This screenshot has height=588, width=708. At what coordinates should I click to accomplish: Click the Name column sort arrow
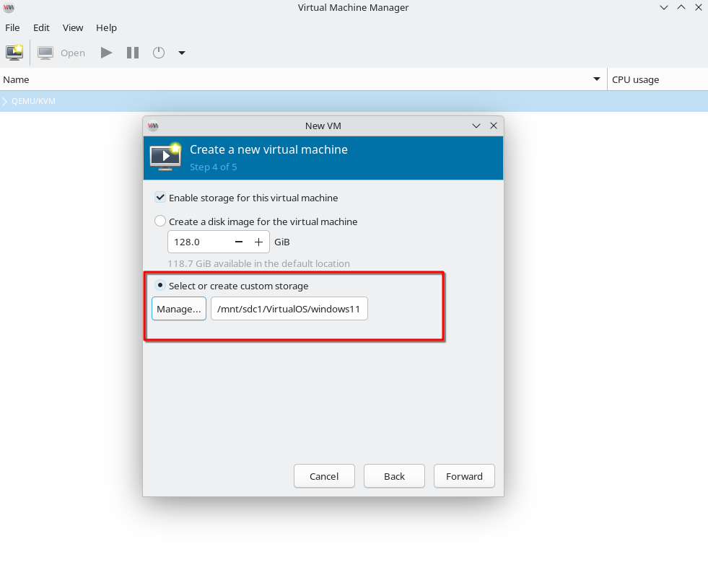point(596,79)
